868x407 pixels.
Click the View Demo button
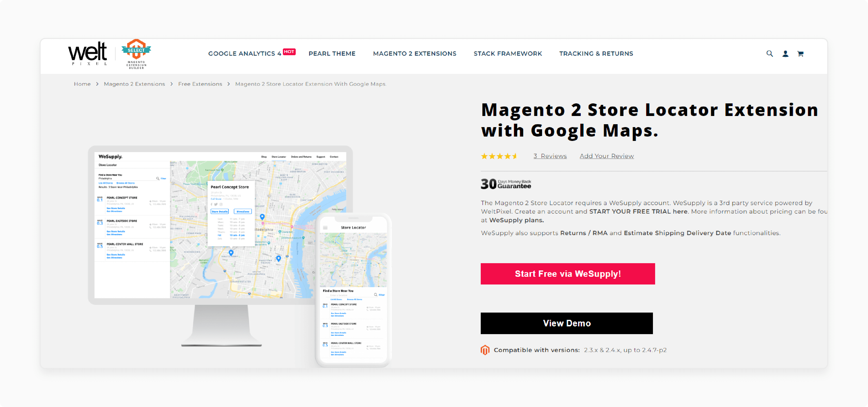pos(567,323)
